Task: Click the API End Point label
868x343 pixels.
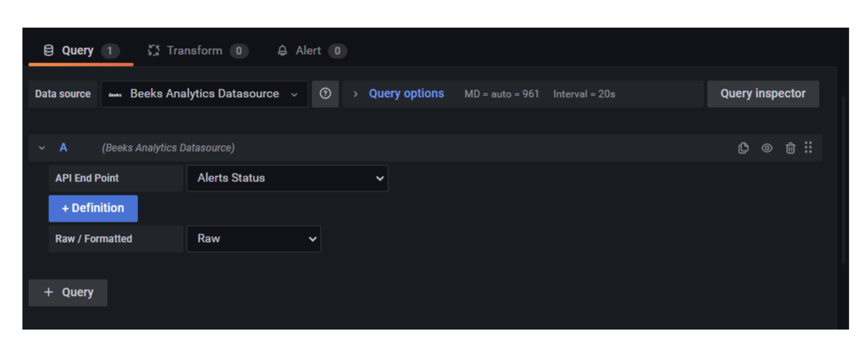Action: pyautogui.click(x=116, y=178)
